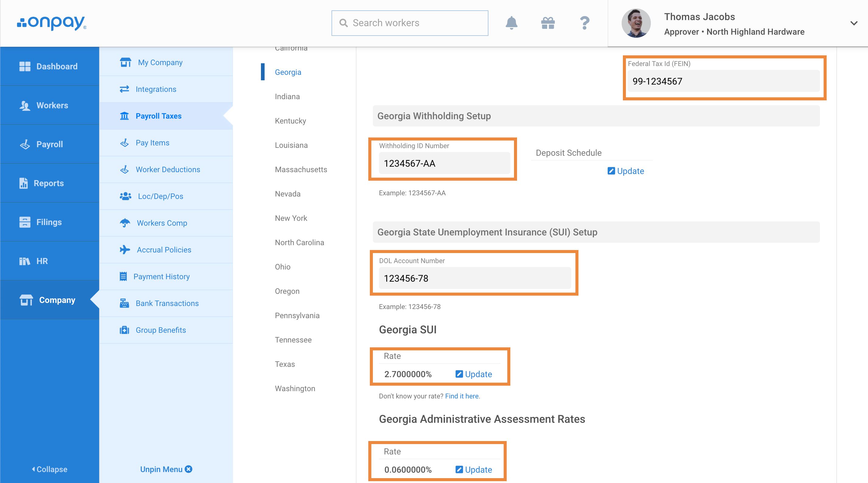Follow the 'Find it here' rate link
This screenshot has width=868, height=483.
[x=462, y=396]
